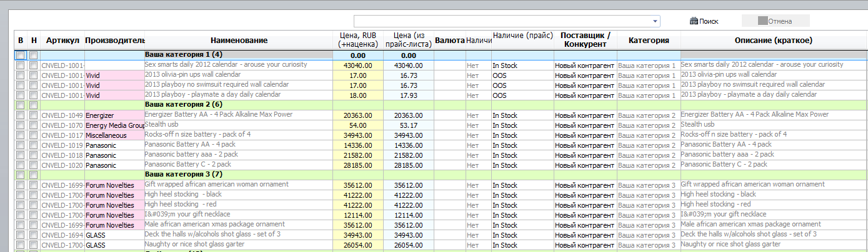Viewport: 868px width, 252px height.
Task: Click the Energizer manufacturer cell
Action: [114, 115]
